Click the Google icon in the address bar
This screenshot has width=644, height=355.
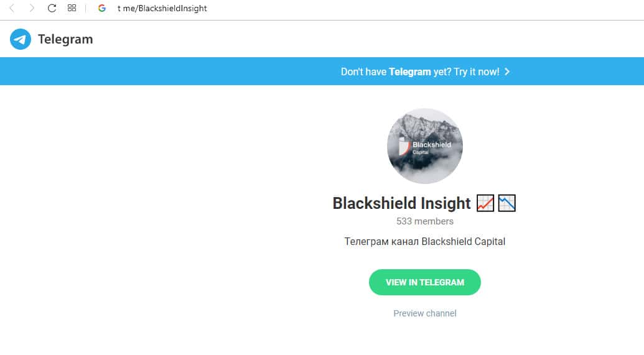click(x=102, y=8)
